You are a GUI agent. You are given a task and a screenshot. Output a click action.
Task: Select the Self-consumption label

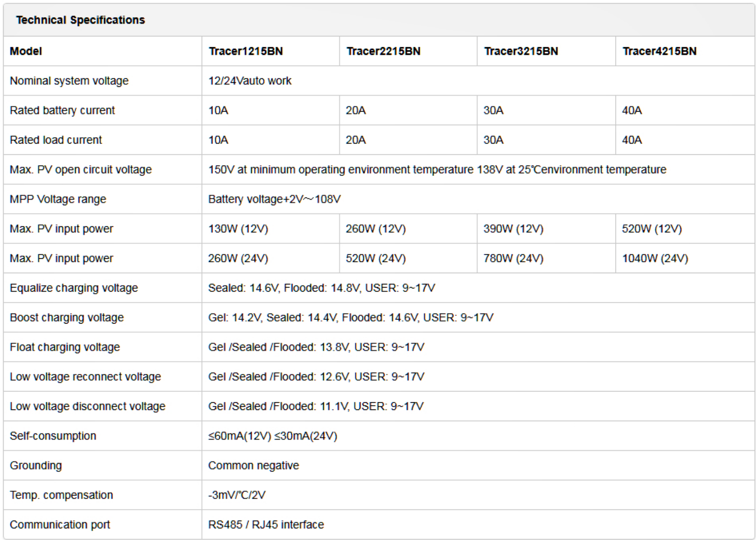53,436
